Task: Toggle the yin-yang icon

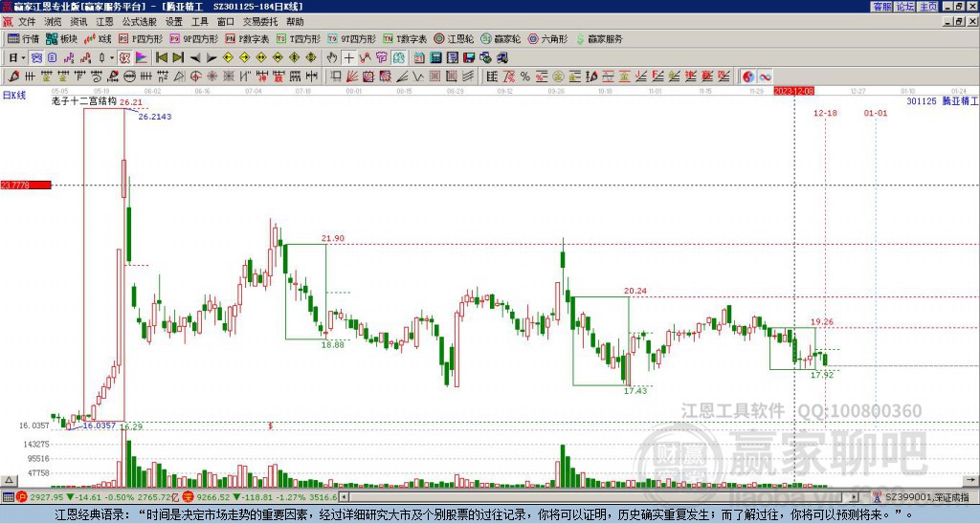Action: point(748,76)
